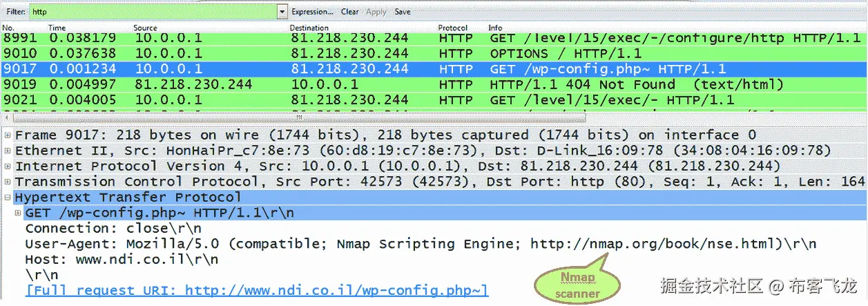Click source 81.218.230.244 in packet 9019 row
Viewport: 868px width, 306px height.
pyautogui.click(x=193, y=84)
